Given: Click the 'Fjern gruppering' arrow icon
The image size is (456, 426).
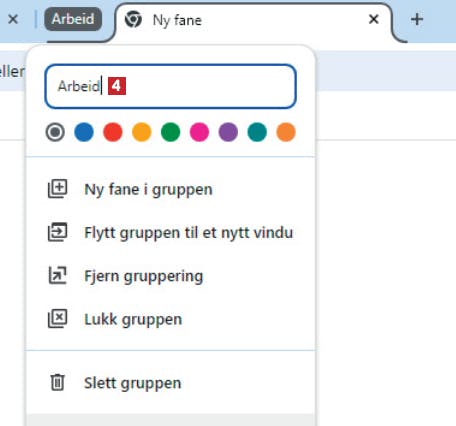Looking at the screenshot, I should 57,275.
